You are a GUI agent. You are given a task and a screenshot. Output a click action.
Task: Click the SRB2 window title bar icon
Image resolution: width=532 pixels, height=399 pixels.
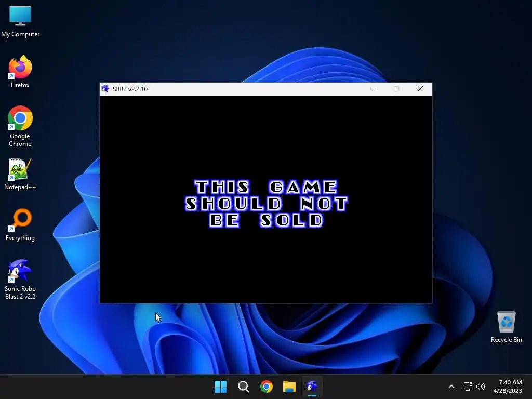point(105,89)
